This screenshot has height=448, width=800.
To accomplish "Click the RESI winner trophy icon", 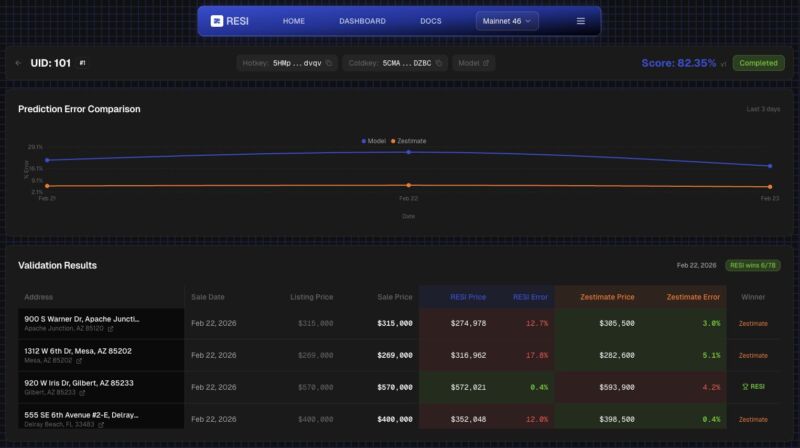I will 743,387.
